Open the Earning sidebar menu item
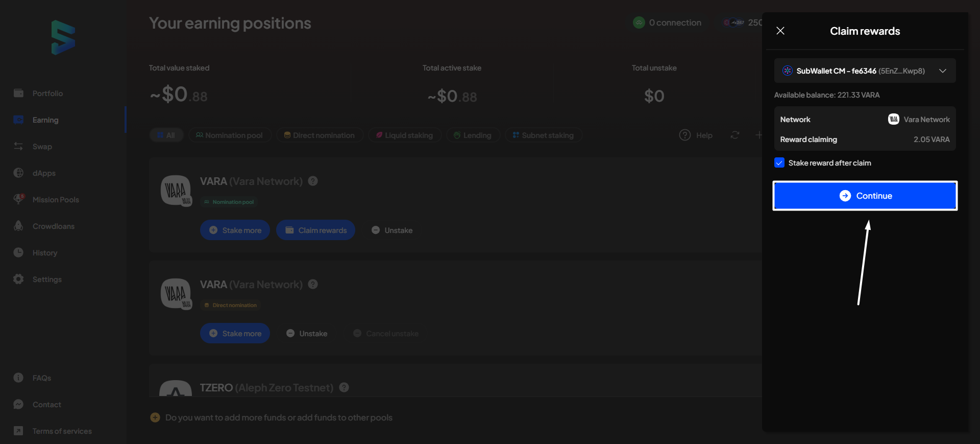 click(x=45, y=120)
